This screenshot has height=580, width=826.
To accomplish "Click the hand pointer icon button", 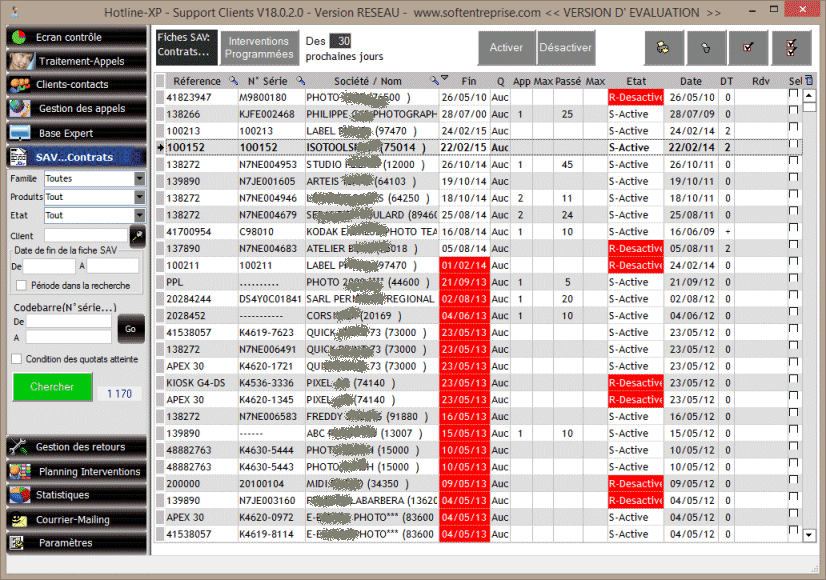I will (706, 47).
